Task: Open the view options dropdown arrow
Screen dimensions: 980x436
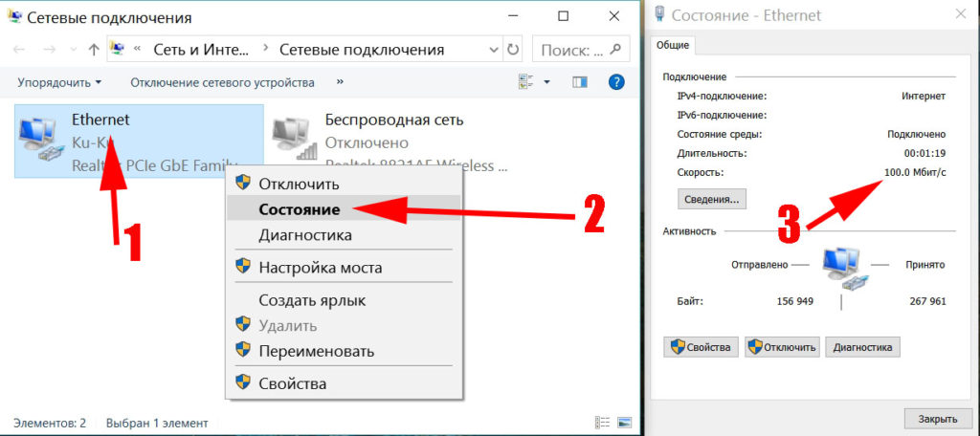Action: pyautogui.click(x=546, y=82)
